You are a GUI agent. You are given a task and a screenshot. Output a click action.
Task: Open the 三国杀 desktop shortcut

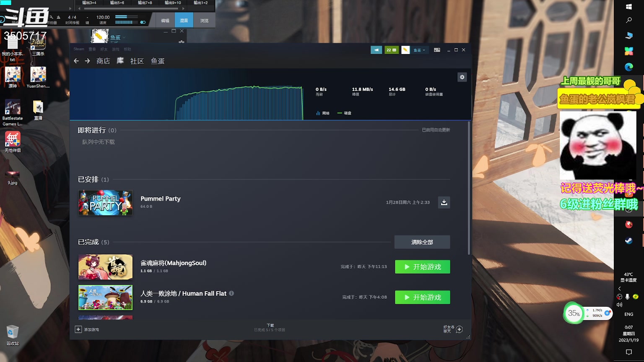point(38,46)
